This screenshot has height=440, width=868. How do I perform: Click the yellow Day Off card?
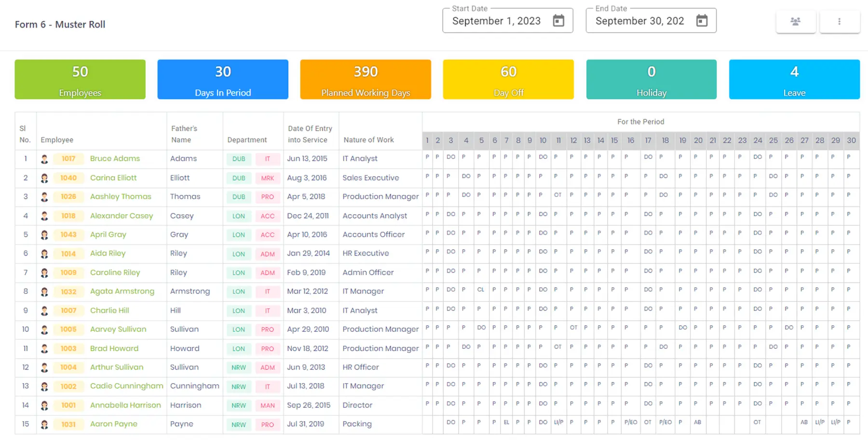click(x=508, y=80)
